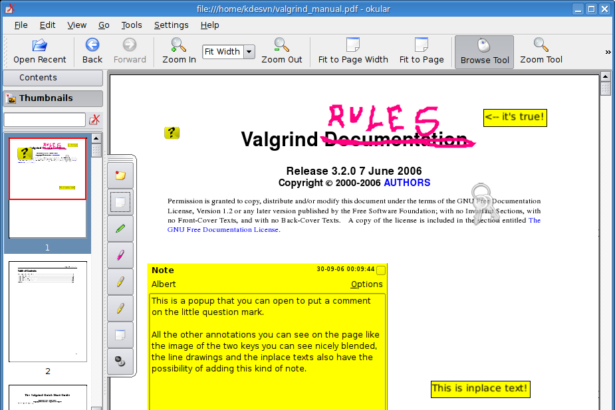This screenshot has width=615, height=410.
Task: Expand the Options menu in the note
Action: pos(366,284)
